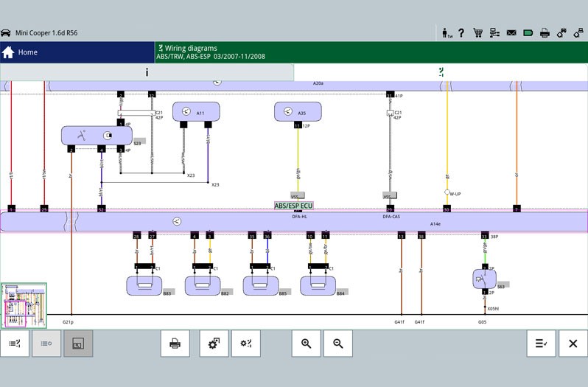This screenshot has height=387, width=588.
Task: Select switch component S63
Action: click(485, 279)
